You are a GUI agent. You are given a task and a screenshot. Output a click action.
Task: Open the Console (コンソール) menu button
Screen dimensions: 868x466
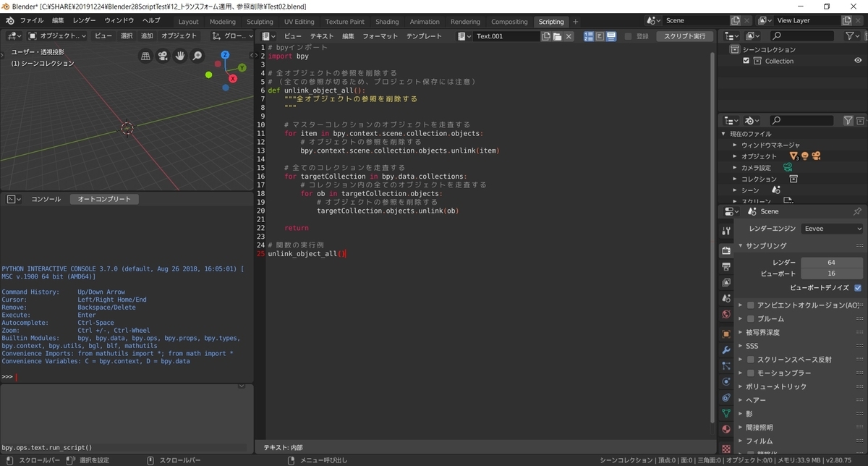46,199
